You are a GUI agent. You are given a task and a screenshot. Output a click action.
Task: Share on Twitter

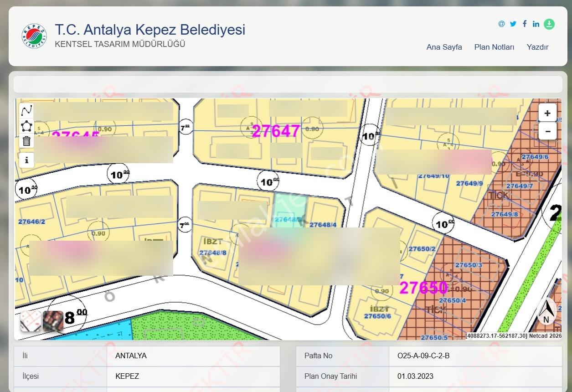coord(513,24)
